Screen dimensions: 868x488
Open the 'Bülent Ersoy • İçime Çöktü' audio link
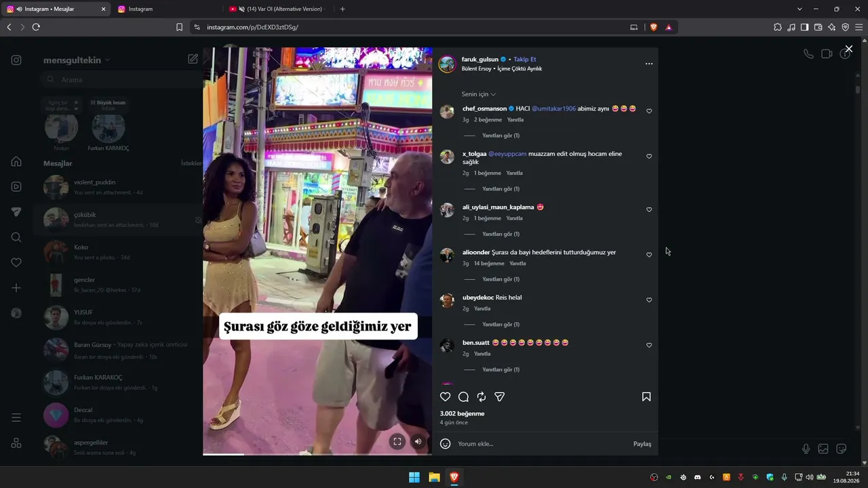tap(502, 68)
